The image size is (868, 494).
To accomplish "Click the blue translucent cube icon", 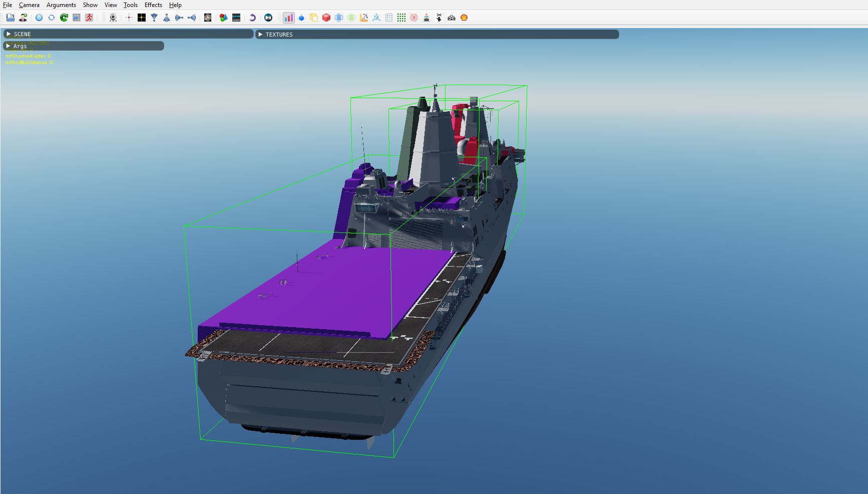I will point(339,18).
